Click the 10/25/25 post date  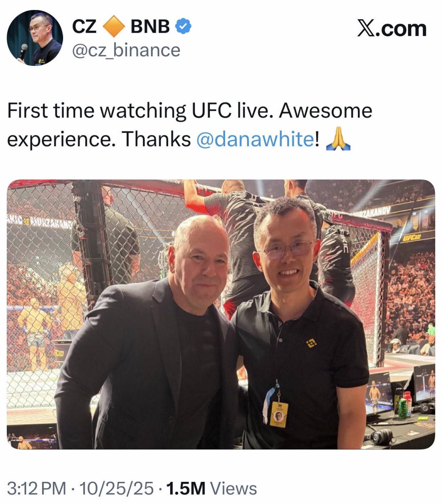click(117, 488)
